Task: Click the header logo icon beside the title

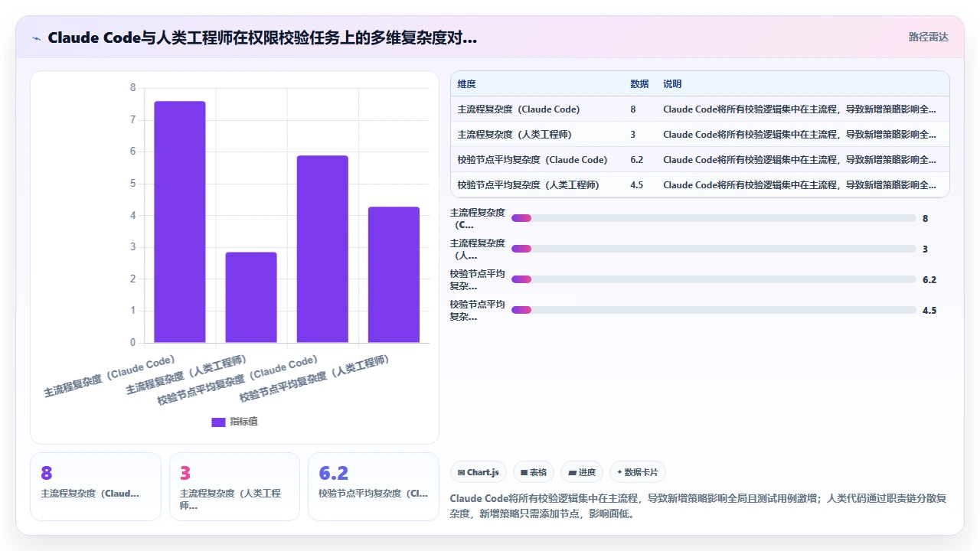Action: [36, 38]
